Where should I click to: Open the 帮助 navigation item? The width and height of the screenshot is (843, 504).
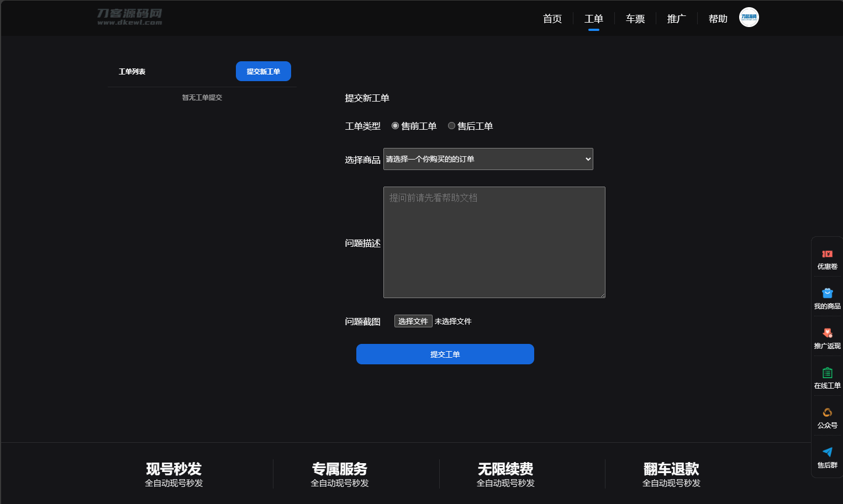(718, 19)
